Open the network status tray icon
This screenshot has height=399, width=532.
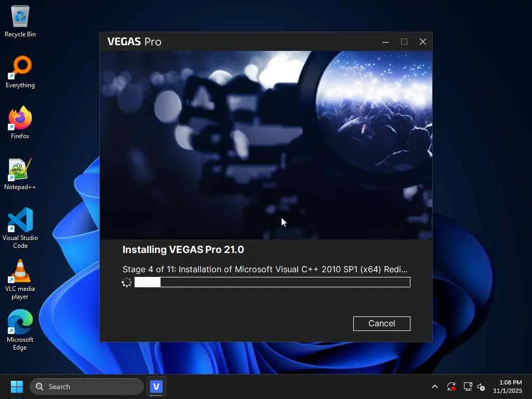468,387
